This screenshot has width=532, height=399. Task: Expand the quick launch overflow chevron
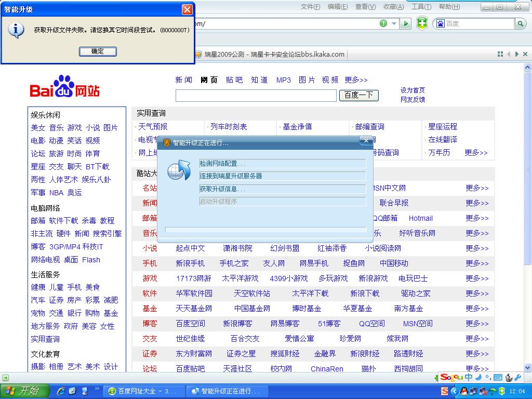96,389
